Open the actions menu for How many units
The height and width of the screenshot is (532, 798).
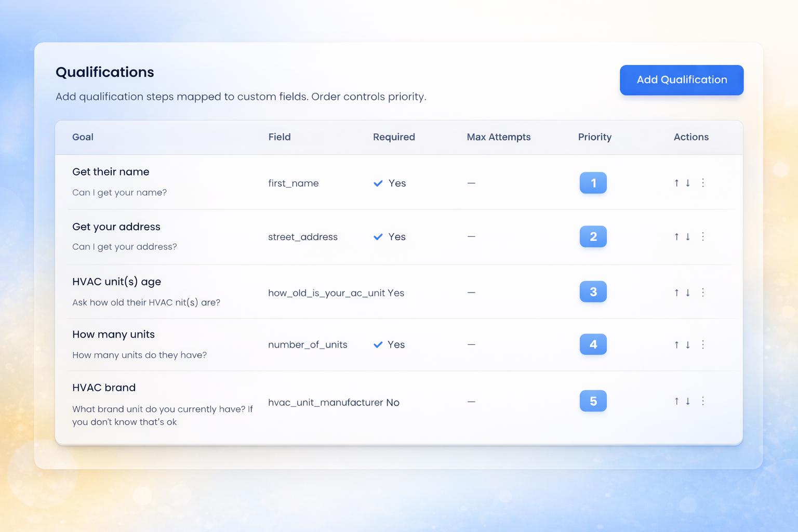click(703, 344)
